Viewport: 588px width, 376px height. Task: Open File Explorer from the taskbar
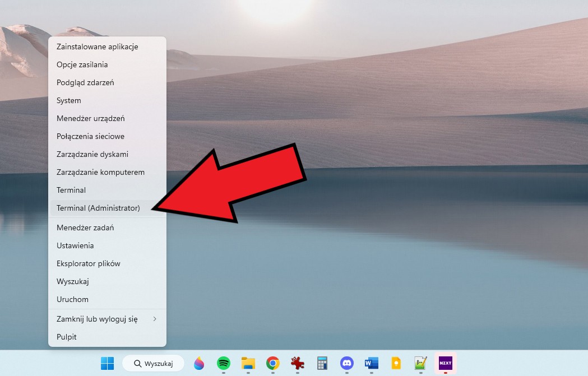248,363
